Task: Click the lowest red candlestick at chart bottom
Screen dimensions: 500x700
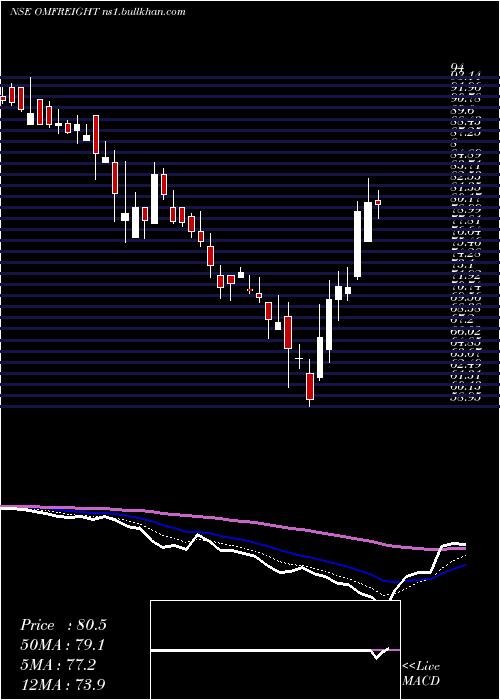Action: click(x=310, y=386)
